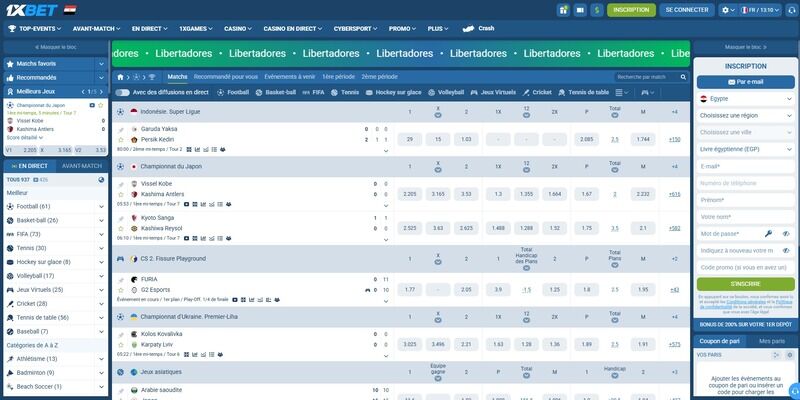Click 'Recherche par match' search field
Image resolution: width=800 pixels, height=400 pixels.
click(x=646, y=77)
